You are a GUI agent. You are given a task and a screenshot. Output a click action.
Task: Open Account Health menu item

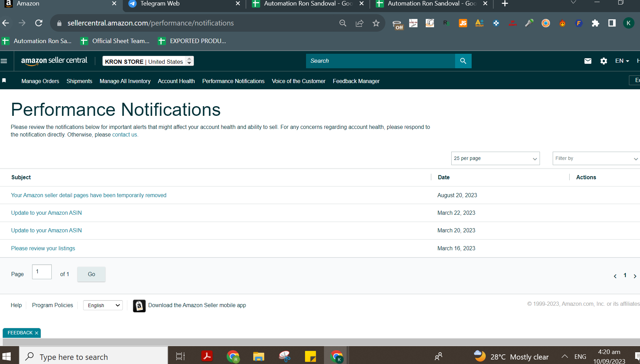tap(176, 81)
